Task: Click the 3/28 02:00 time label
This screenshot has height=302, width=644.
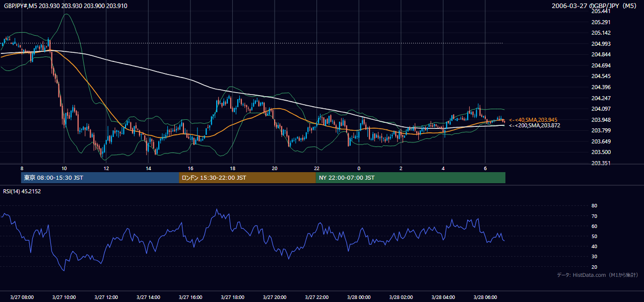Action: click(x=401, y=297)
